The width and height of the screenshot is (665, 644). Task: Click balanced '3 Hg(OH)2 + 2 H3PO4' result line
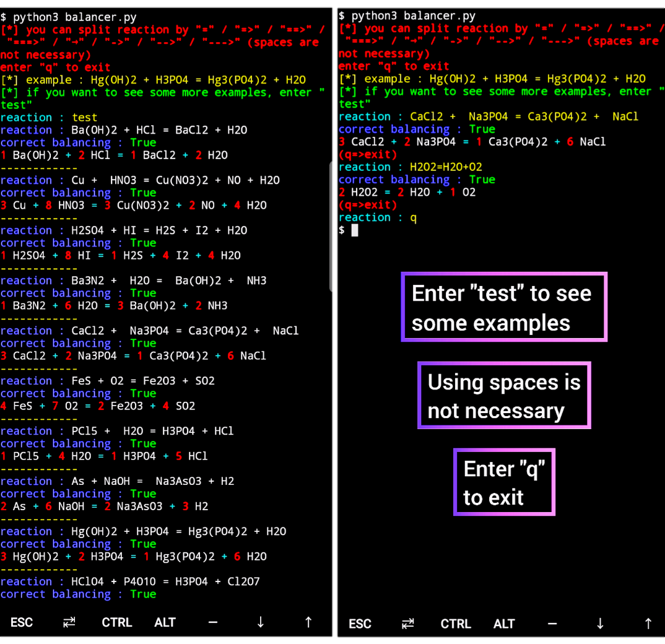point(134,556)
